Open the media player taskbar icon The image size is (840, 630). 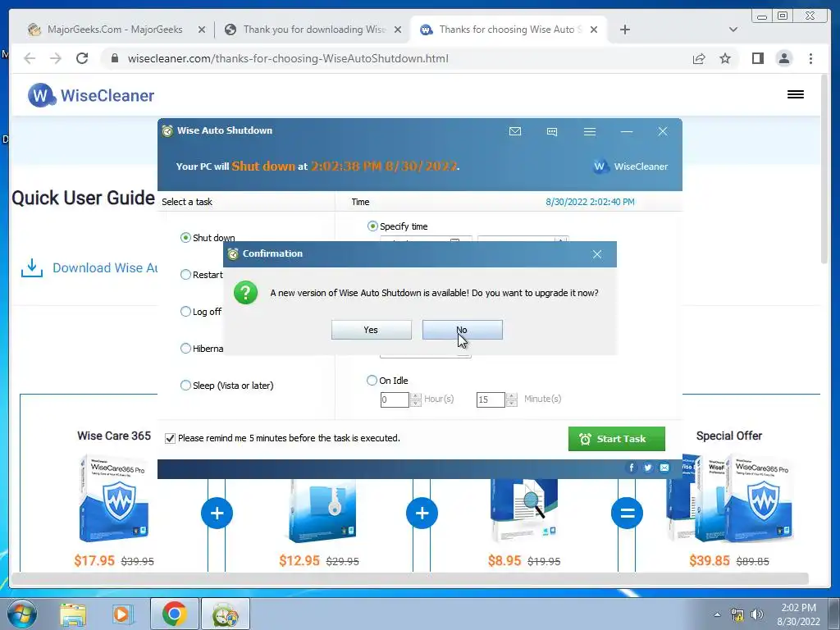pos(122,614)
